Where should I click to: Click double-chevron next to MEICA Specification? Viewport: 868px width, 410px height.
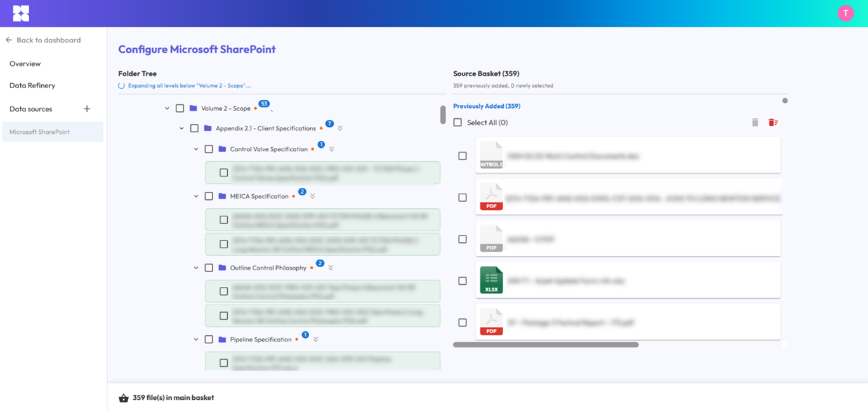point(313,196)
